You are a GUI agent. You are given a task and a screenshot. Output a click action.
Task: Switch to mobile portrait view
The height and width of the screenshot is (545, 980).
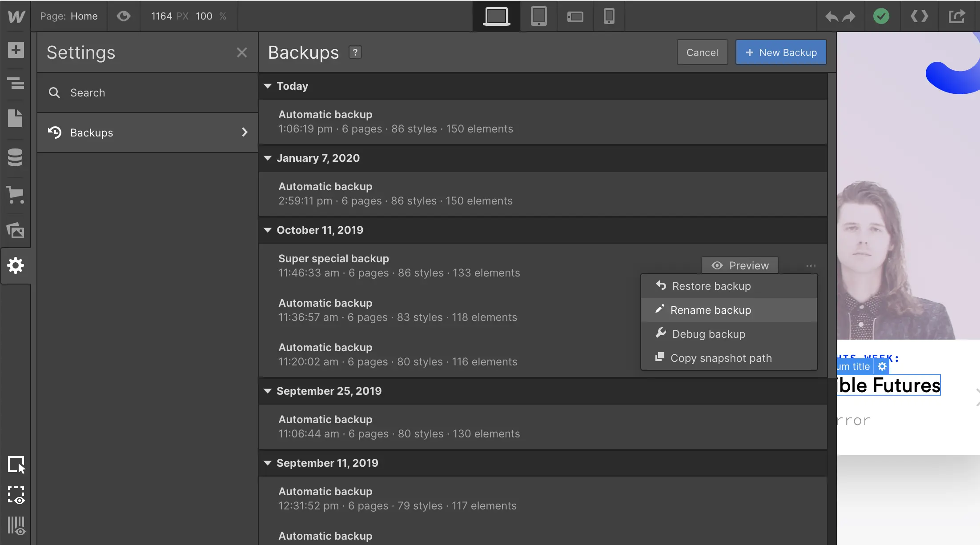pos(609,16)
